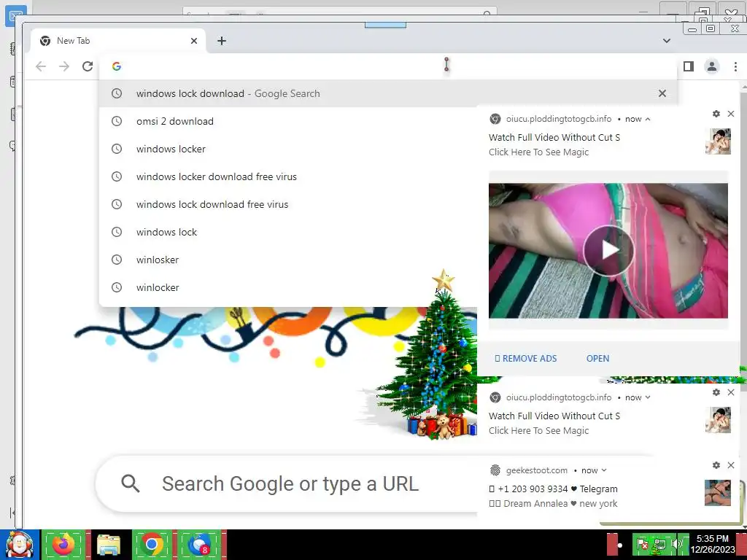Select the windows lock suggestion

coord(287,232)
